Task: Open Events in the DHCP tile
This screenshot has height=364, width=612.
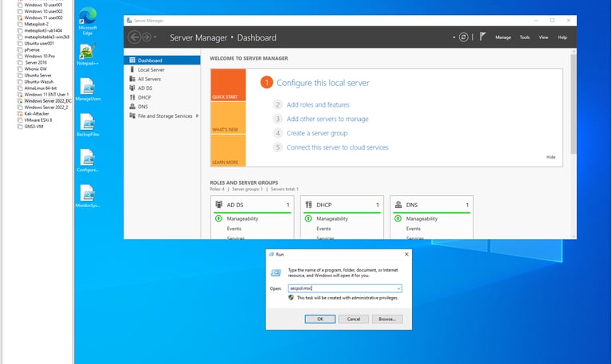Action: pyautogui.click(x=324, y=229)
